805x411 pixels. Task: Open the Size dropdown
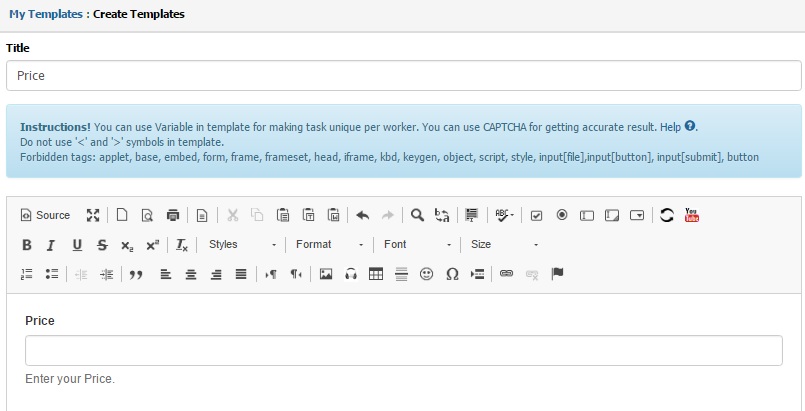click(504, 245)
